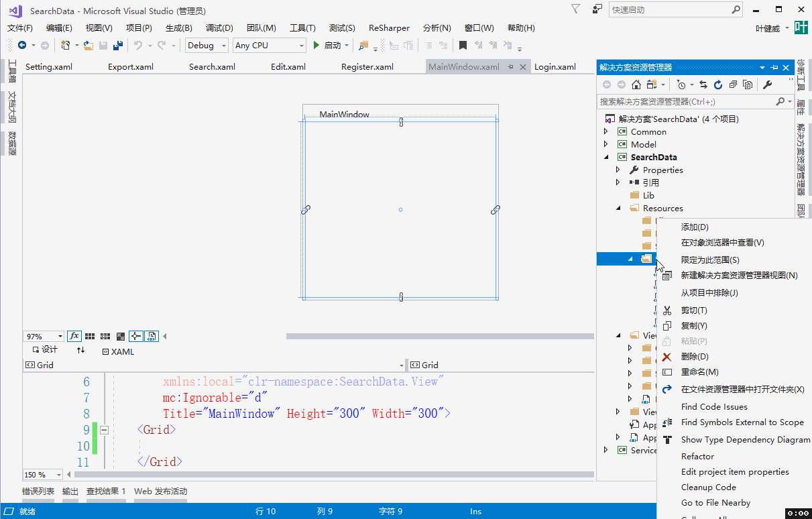The width and height of the screenshot is (812, 519).
Task: Choose 重命名(M) in context menu
Action: pyautogui.click(x=700, y=372)
